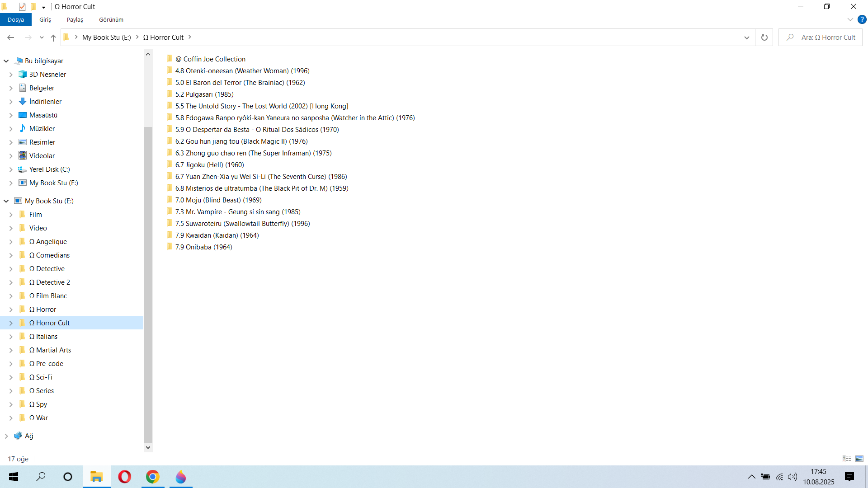Expand the Ω Horror tree node

pos(11,310)
